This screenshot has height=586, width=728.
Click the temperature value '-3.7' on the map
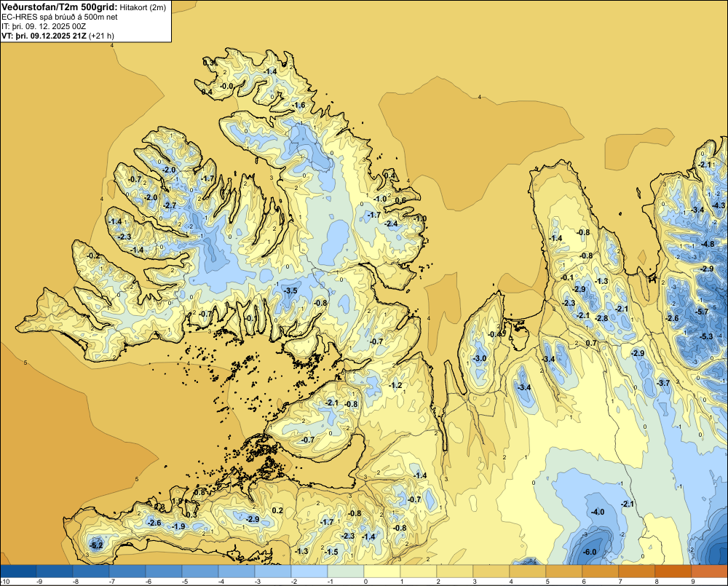(663, 383)
